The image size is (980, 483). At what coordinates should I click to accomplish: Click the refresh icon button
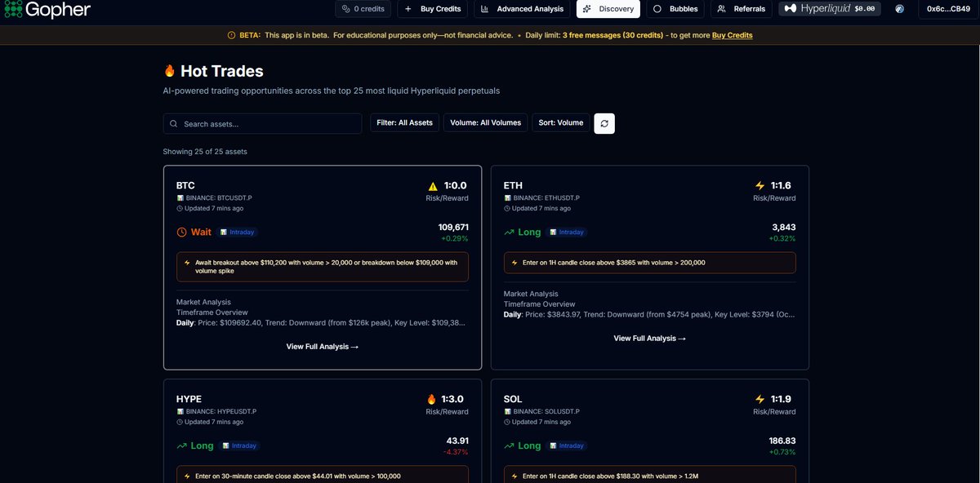pos(604,123)
